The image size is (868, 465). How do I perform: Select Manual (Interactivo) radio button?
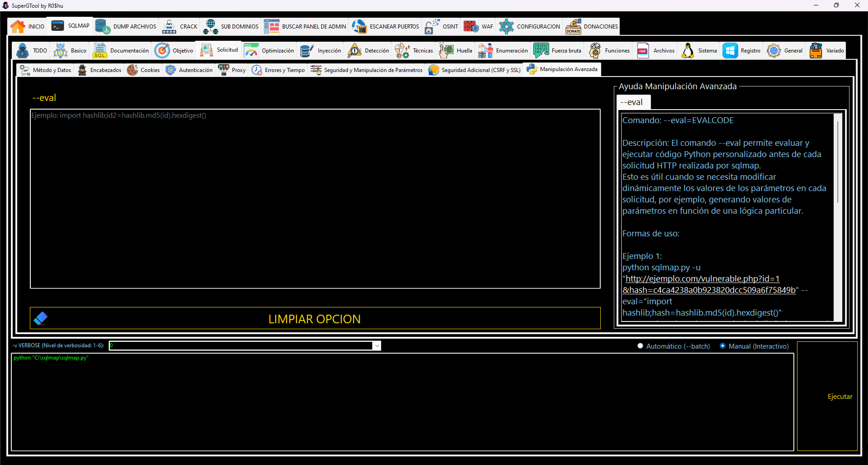[722, 346]
